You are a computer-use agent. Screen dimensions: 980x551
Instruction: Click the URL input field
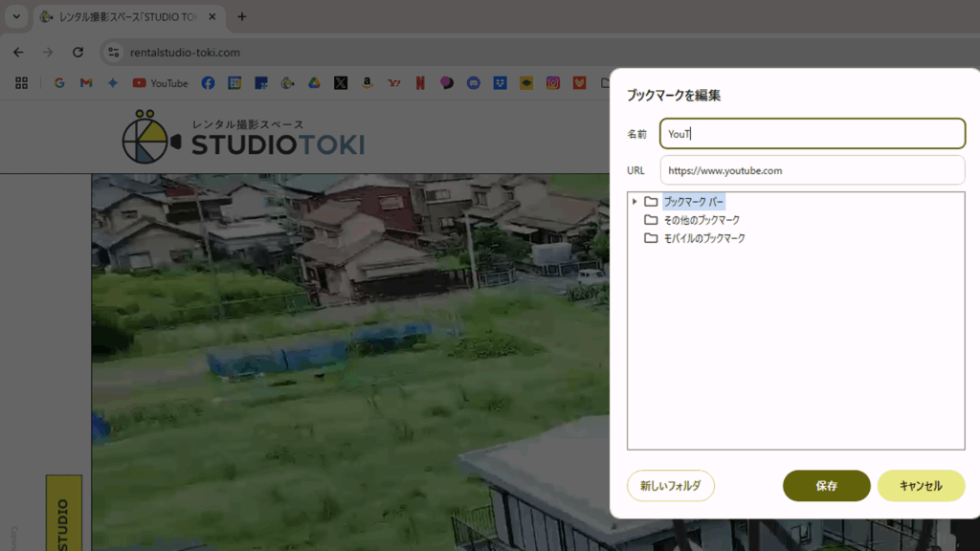click(x=812, y=169)
